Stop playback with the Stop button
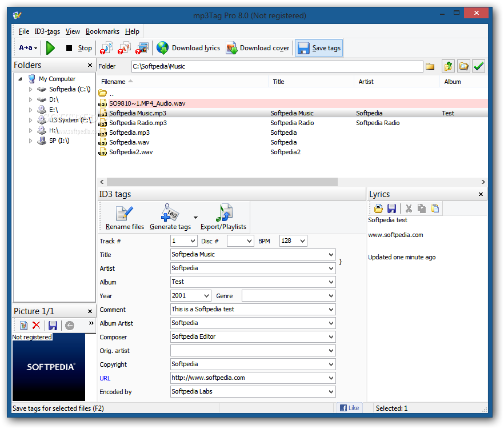Screen dimensions: 504x429 [x=78, y=48]
